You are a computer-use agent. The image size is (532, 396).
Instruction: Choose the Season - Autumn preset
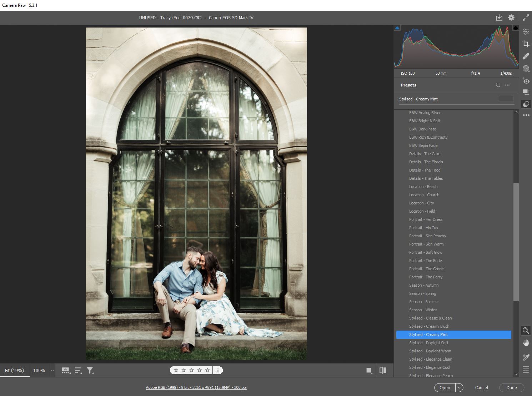[x=424, y=285]
